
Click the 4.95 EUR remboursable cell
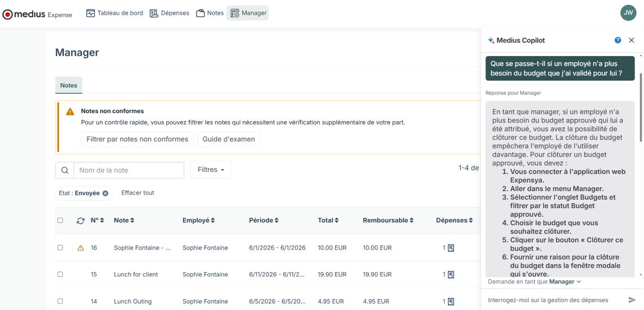pos(377,302)
